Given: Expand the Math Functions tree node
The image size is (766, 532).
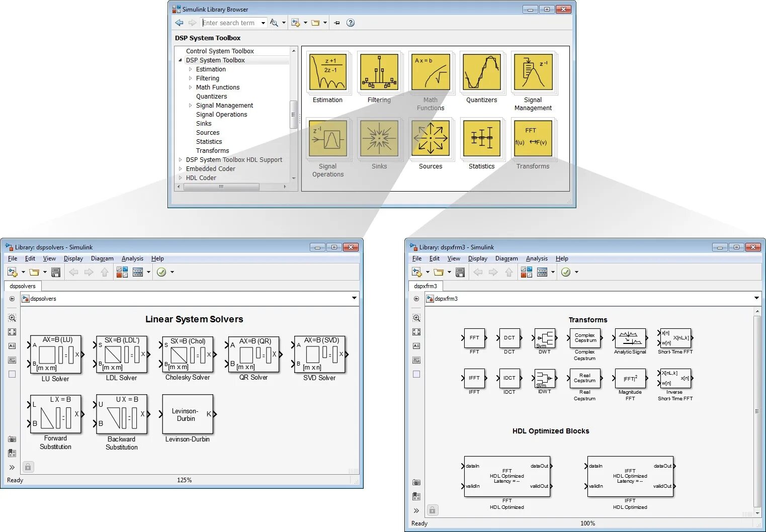Looking at the screenshot, I should pyautogui.click(x=191, y=87).
